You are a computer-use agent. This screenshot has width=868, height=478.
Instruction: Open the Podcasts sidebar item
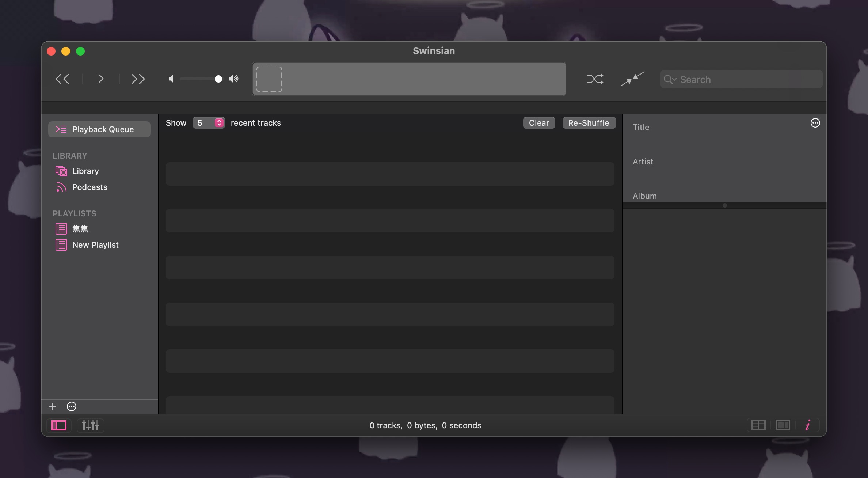[x=90, y=187]
